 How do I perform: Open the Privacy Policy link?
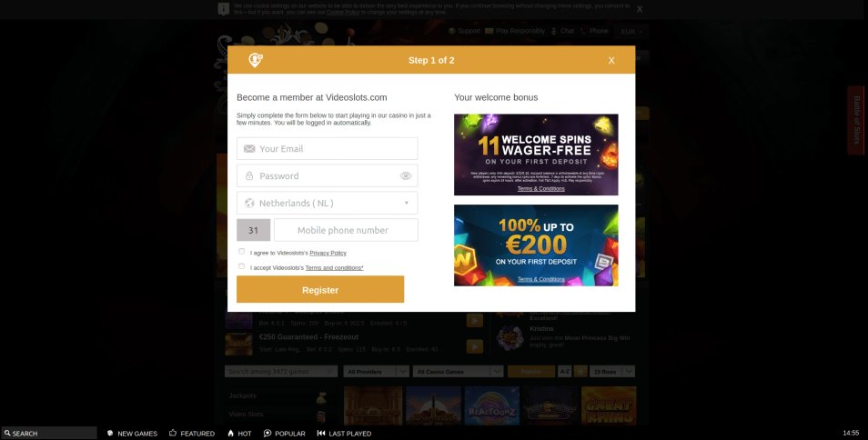click(328, 253)
